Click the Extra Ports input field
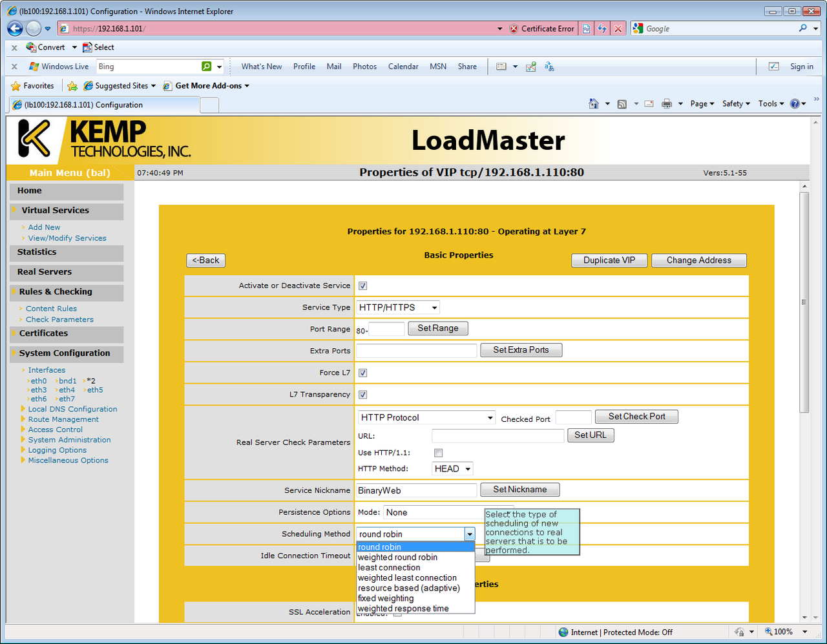Screen dimensions: 827x644 pyautogui.click(x=417, y=351)
